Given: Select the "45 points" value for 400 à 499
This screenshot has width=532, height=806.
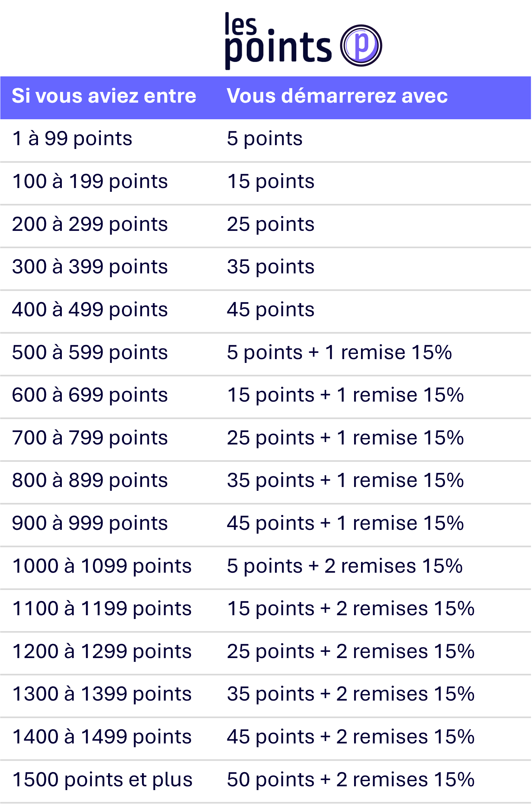Looking at the screenshot, I should point(270,310).
